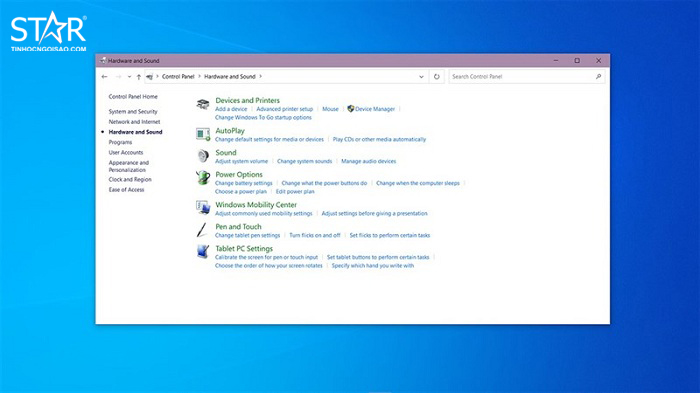Screen dimensions: 700x393
Task: Click Choose a power plan
Action: (241, 192)
